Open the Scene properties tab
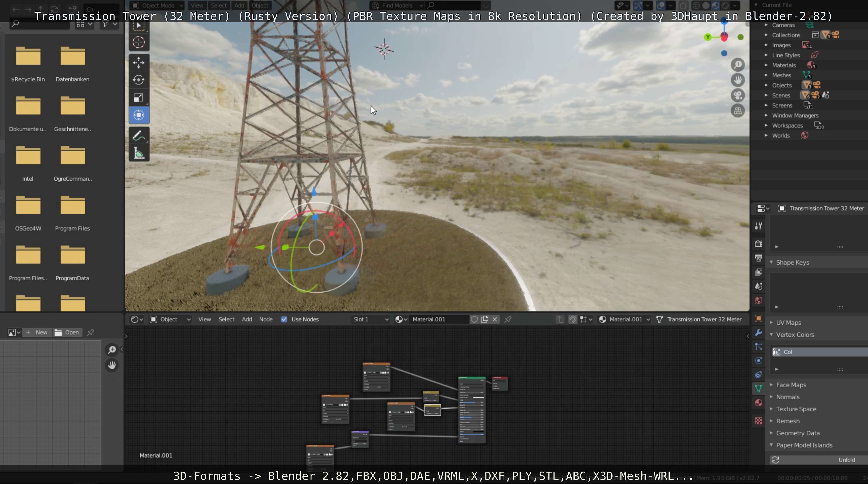The height and width of the screenshot is (484, 868). (759, 286)
